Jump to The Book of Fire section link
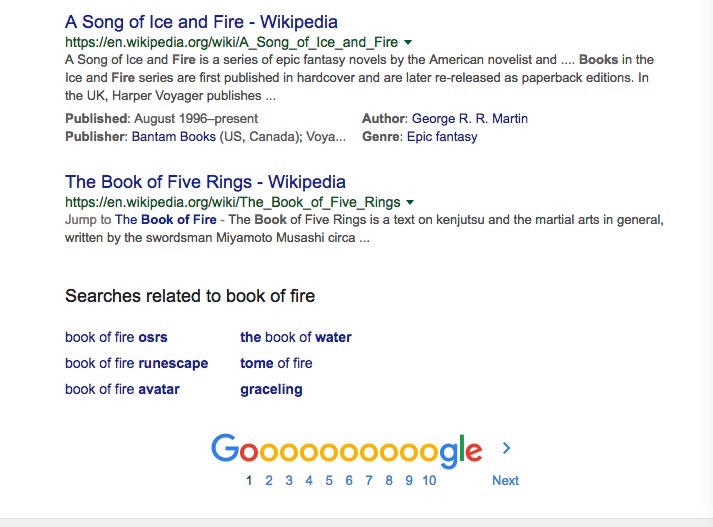 click(166, 220)
